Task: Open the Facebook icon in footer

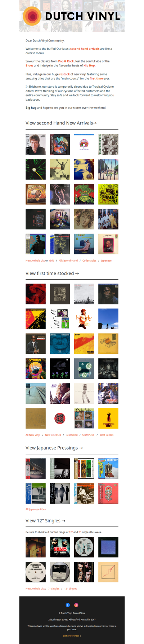Action: pos(68,605)
